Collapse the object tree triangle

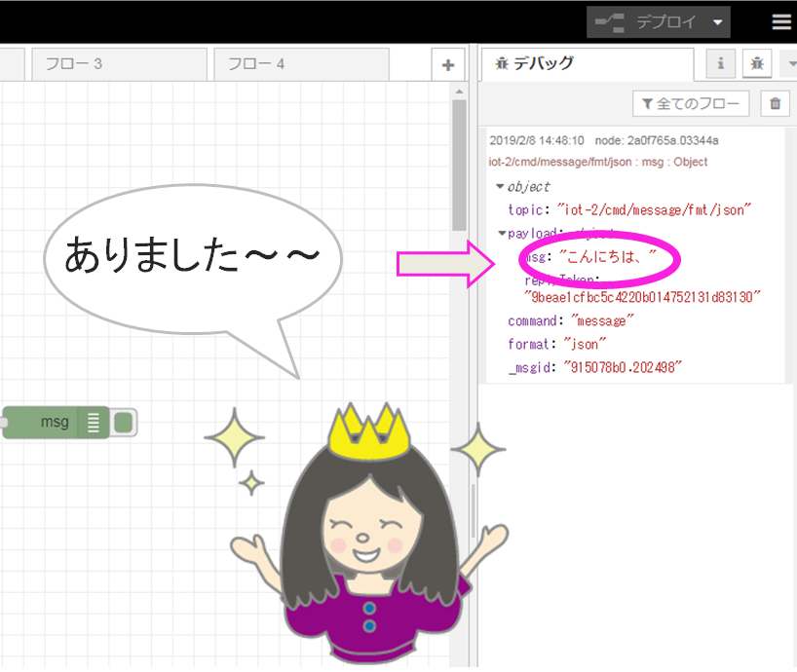(500, 186)
